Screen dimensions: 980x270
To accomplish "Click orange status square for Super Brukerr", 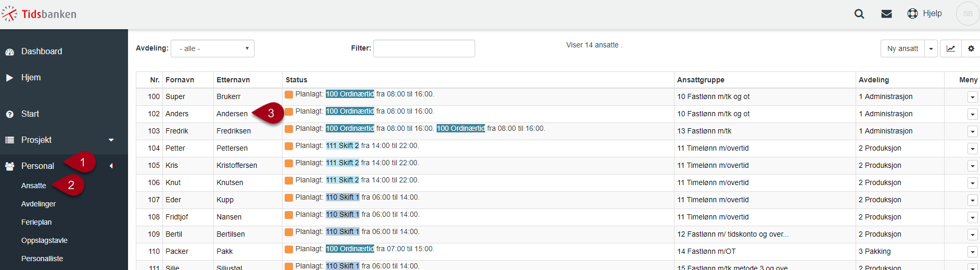I will click(x=289, y=94).
